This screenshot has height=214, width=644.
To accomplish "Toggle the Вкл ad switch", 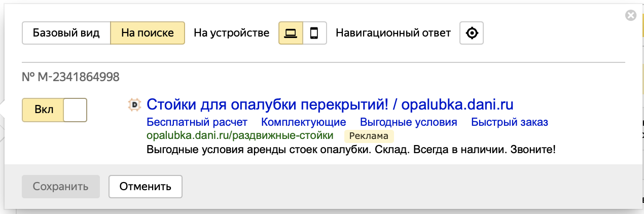I will click(55, 110).
